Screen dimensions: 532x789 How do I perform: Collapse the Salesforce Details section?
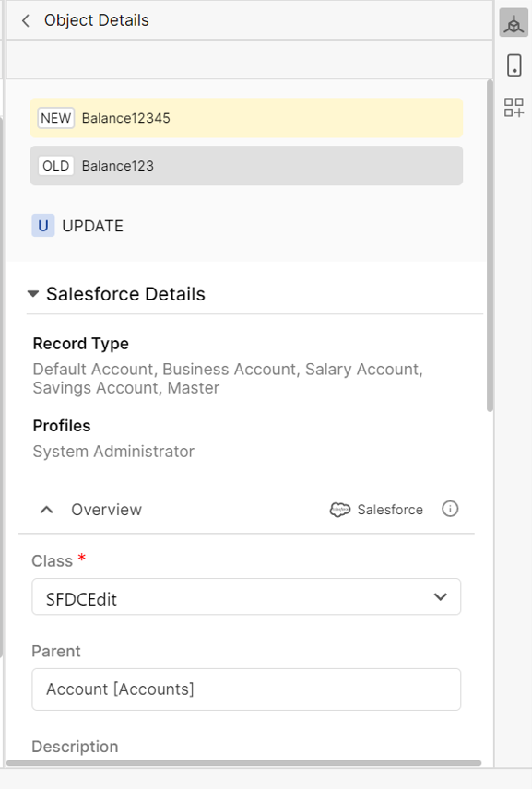[x=33, y=294]
